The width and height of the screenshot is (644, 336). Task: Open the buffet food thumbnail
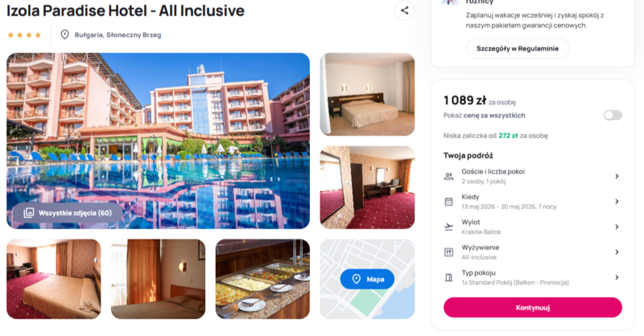pyautogui.click(x=263, y=279)
